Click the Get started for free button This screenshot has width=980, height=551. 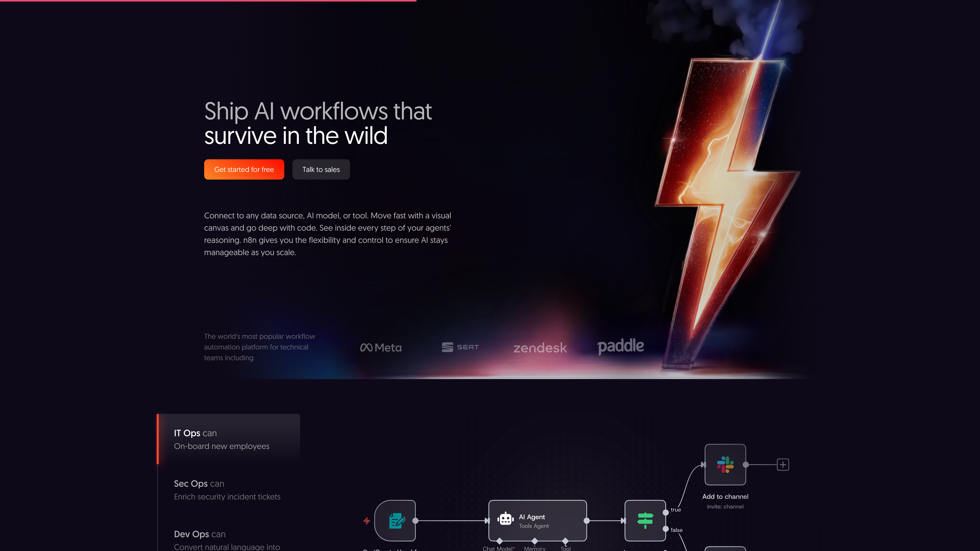(244, 169)
